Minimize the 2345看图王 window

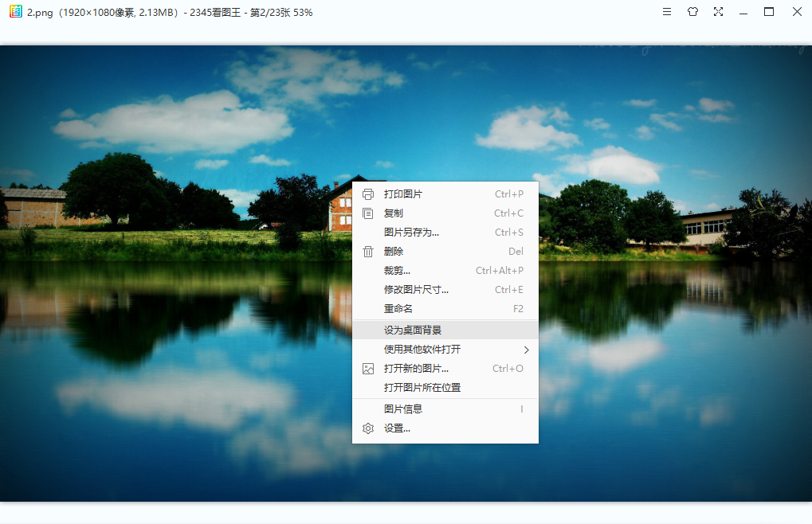tap(743, 13)
